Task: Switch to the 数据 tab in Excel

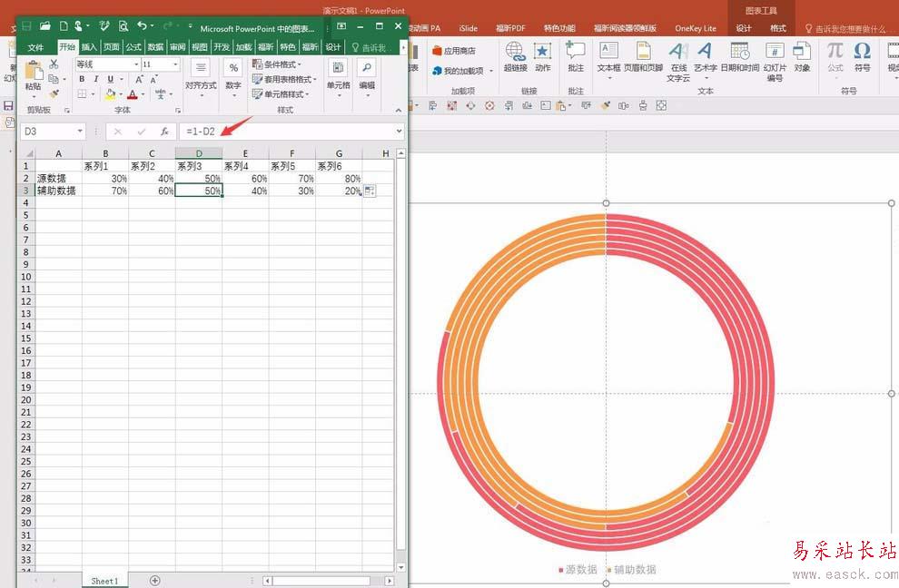Action: pyautogui.click(x=155, y=47)
